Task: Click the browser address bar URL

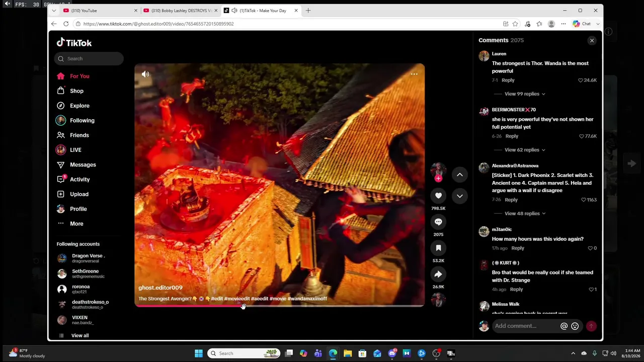Action: pyautogui.click(x=158, y=24)
